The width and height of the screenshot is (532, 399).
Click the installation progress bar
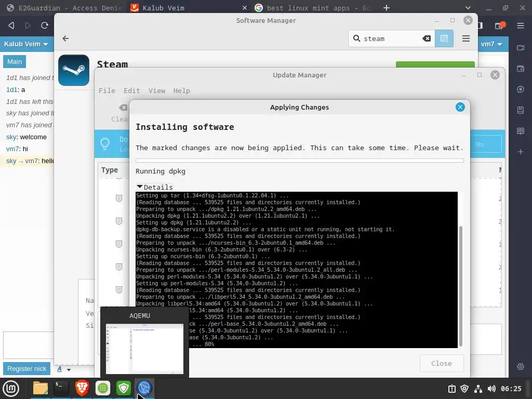click(x=300, y=161)
